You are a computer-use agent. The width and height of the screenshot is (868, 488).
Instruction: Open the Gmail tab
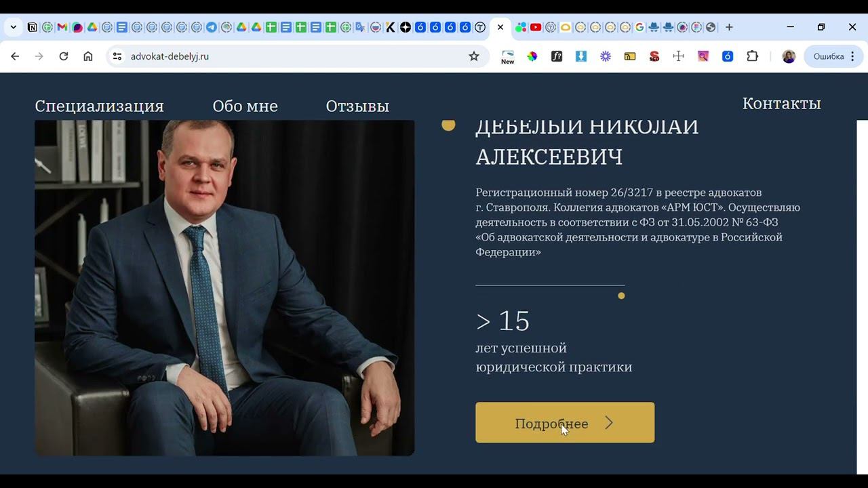tap(62, 27)
